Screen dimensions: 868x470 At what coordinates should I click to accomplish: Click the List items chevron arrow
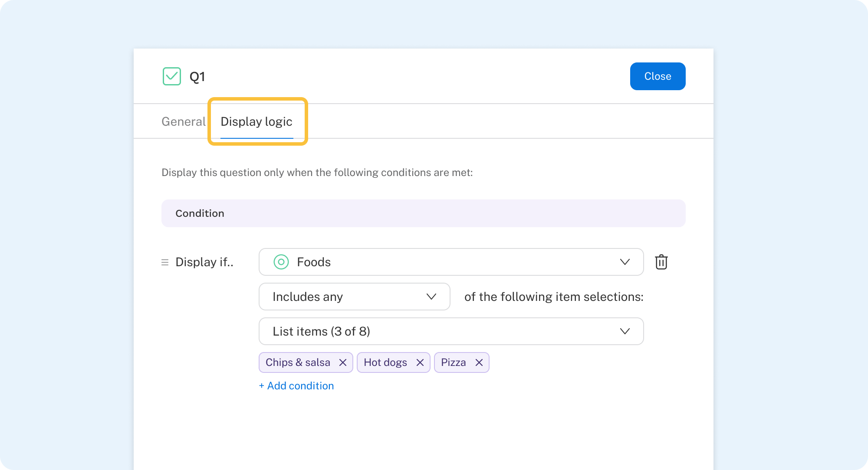pyautogui.click(x=625, y=331)
